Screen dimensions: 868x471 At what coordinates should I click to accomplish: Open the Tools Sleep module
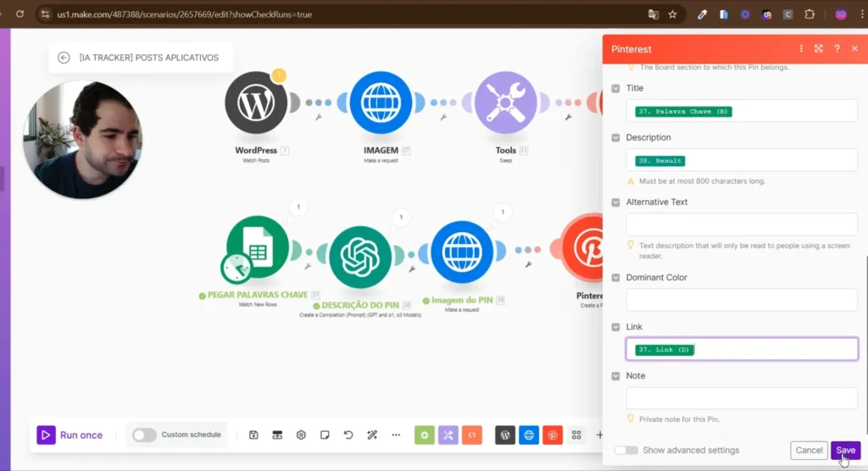[505, 103]
